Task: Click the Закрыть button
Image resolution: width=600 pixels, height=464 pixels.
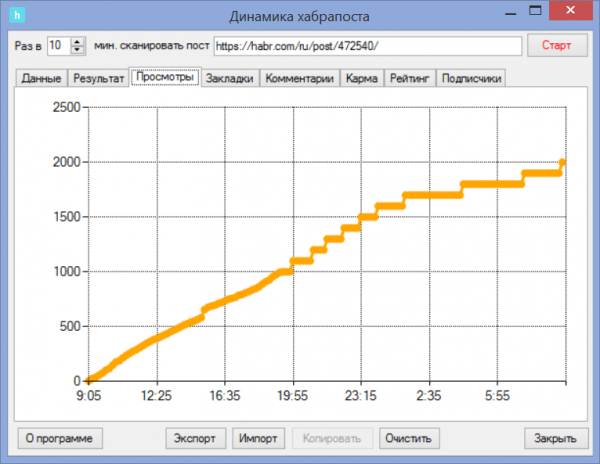Action: pyautogui.click(x=554, y=438)
